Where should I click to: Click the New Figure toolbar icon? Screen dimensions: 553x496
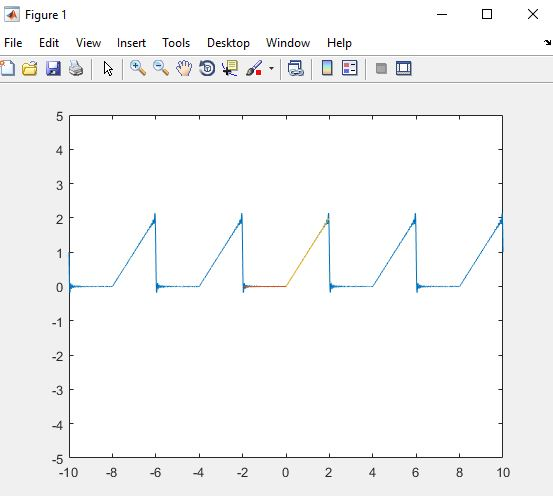click(x=7, y=68)
